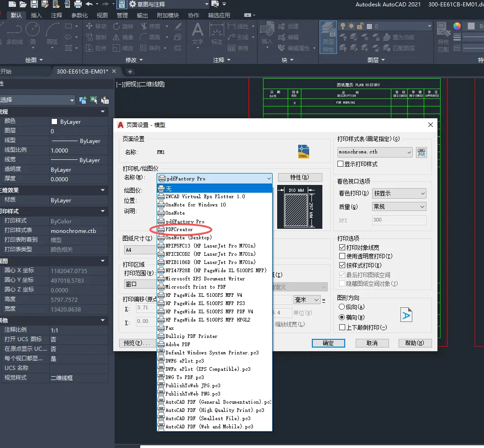Select the Copy (复制) tool
Screen dimensions: 484x448
[x=96, y=37]
